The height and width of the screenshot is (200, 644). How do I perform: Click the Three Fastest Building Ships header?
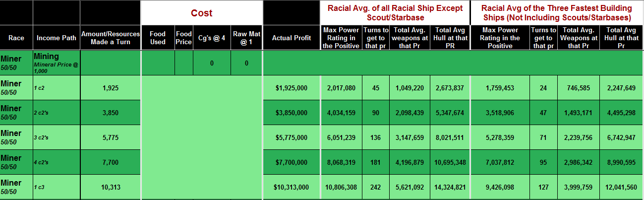pyautogui.click(x=556, y=13)
